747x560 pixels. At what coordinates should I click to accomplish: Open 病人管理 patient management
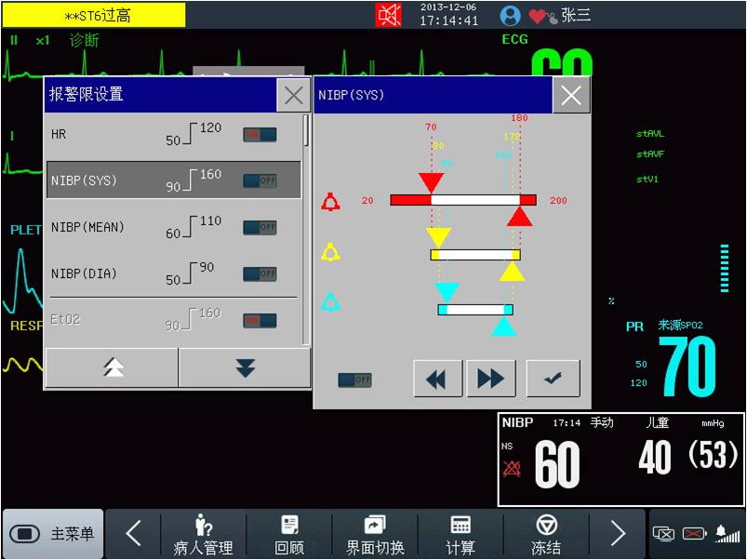click(x=203, y=535)
